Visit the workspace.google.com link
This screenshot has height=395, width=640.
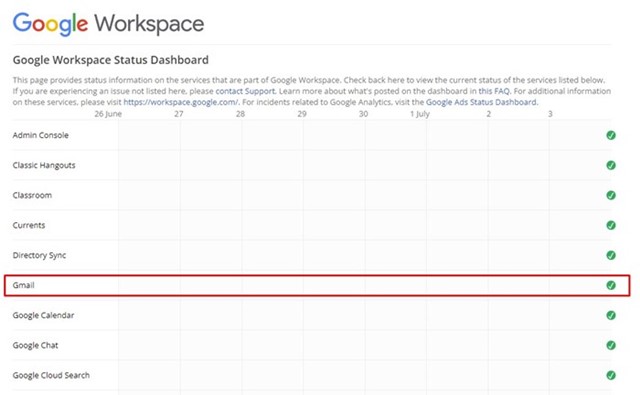(x=181, y=102)
